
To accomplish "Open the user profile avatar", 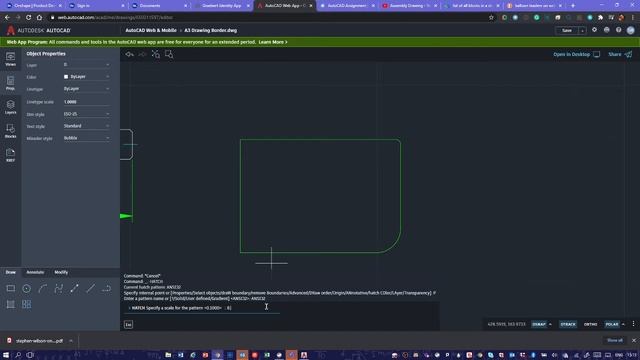I will pyautogui.click(x=631, y=30).
